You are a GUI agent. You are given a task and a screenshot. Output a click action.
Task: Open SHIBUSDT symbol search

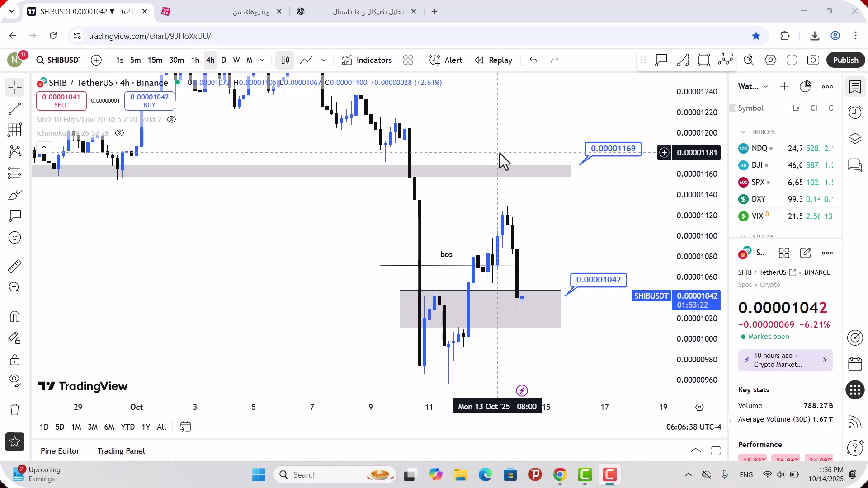[58, 60]
